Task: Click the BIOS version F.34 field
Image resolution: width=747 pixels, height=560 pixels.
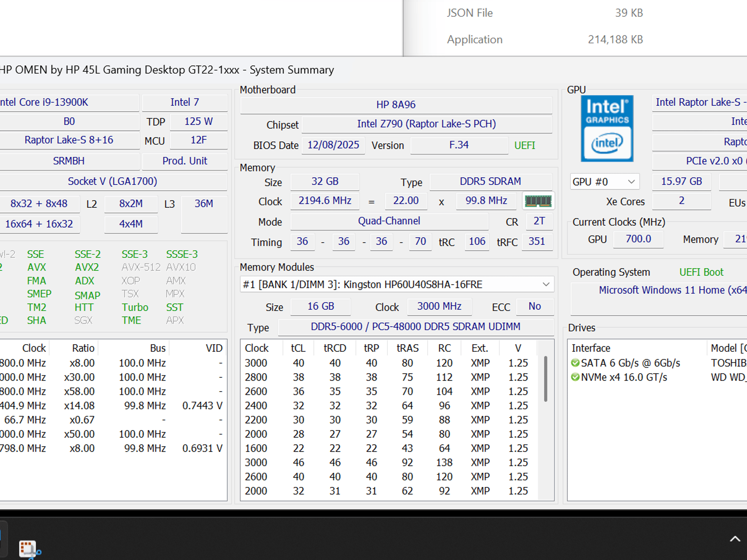Action: (x=459, y=145)
